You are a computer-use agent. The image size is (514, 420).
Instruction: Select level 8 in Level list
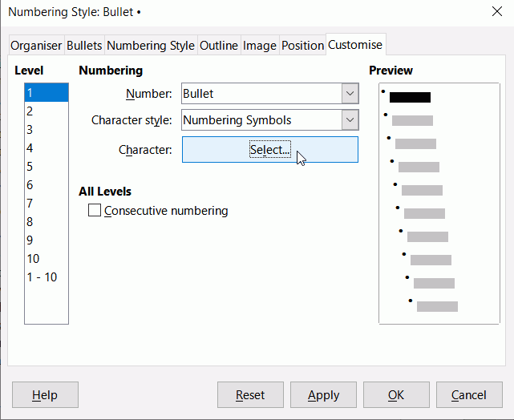tap(47, 222)
